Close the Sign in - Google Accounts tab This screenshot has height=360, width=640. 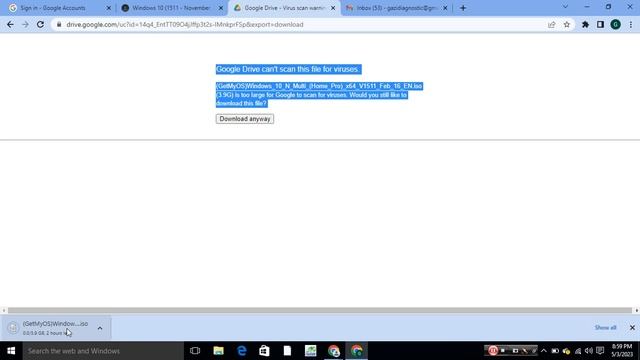(x=109, y=8)
